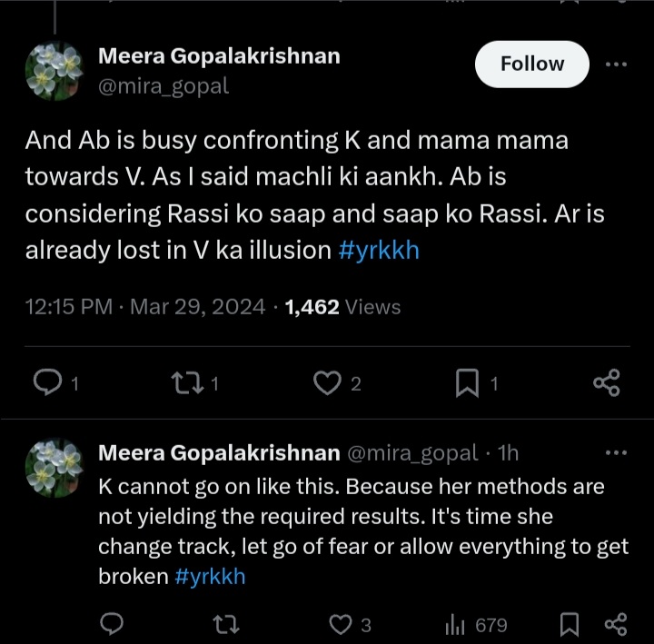Share the reply tweet
This screenshot has height=644, width=654.
pos(615,624)
